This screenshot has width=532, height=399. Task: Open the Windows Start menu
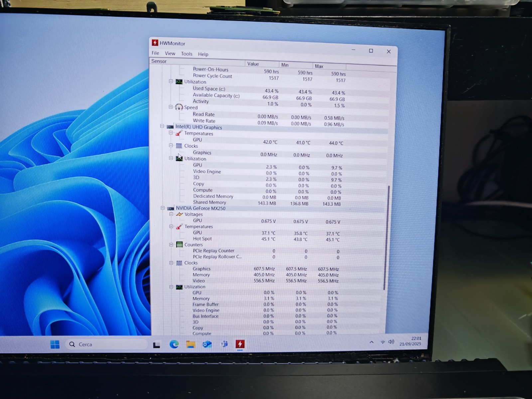click(x=55, y=344)
